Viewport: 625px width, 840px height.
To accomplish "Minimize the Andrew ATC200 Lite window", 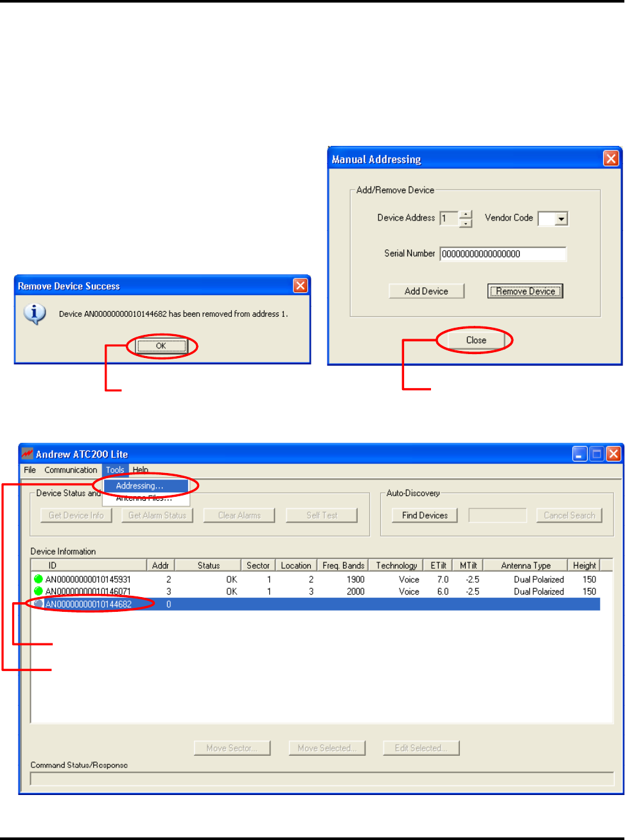I will click(x=580, y=454).
